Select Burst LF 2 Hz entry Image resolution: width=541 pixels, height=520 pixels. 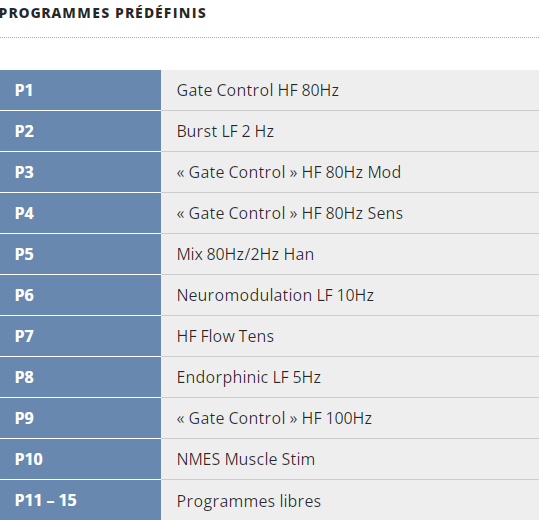pos(350,131)
